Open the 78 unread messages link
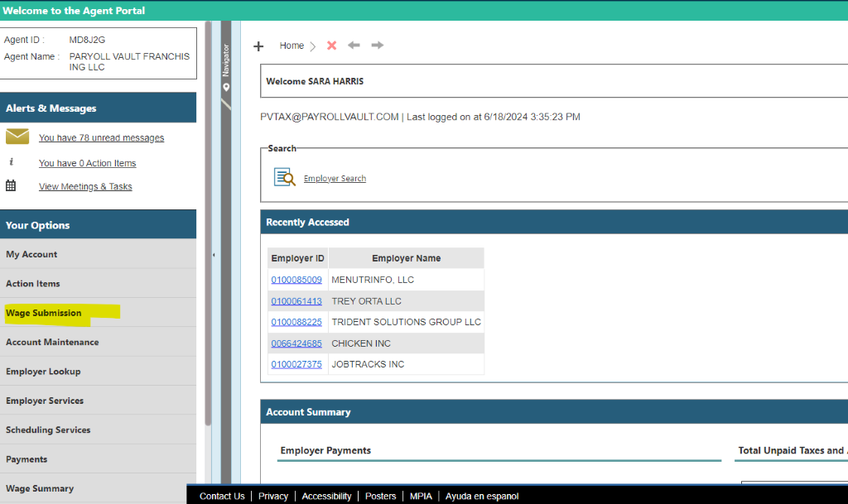 [x=101, y=137]
